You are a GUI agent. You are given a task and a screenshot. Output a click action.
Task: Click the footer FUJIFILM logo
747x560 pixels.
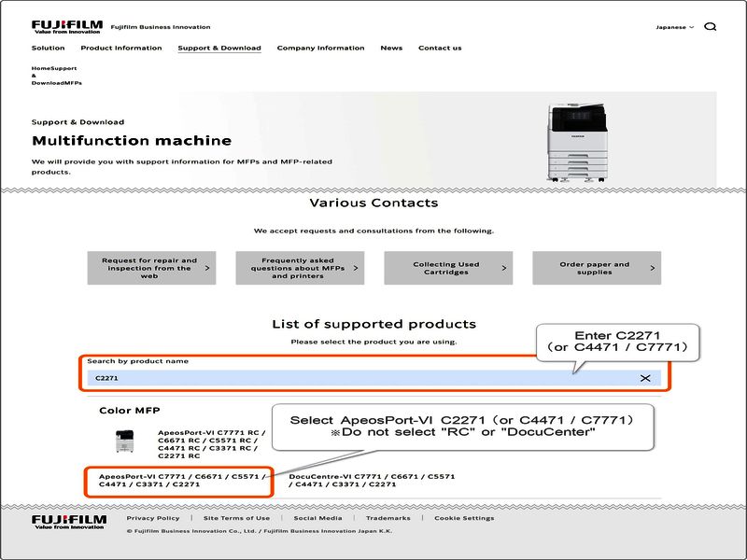69,522
